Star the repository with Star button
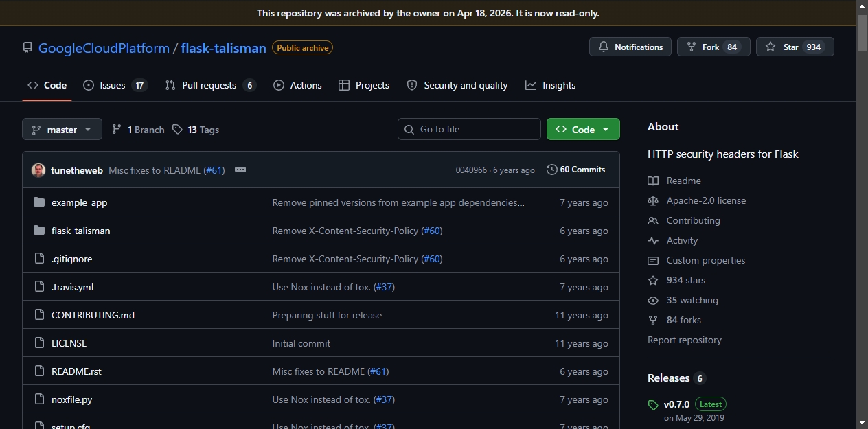868x429 pixels. coord(795,47)
